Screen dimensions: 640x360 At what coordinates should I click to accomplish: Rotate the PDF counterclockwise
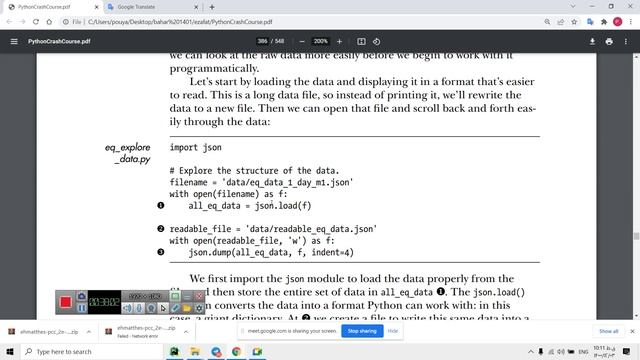pyautogui.click(x=376, y=41)
